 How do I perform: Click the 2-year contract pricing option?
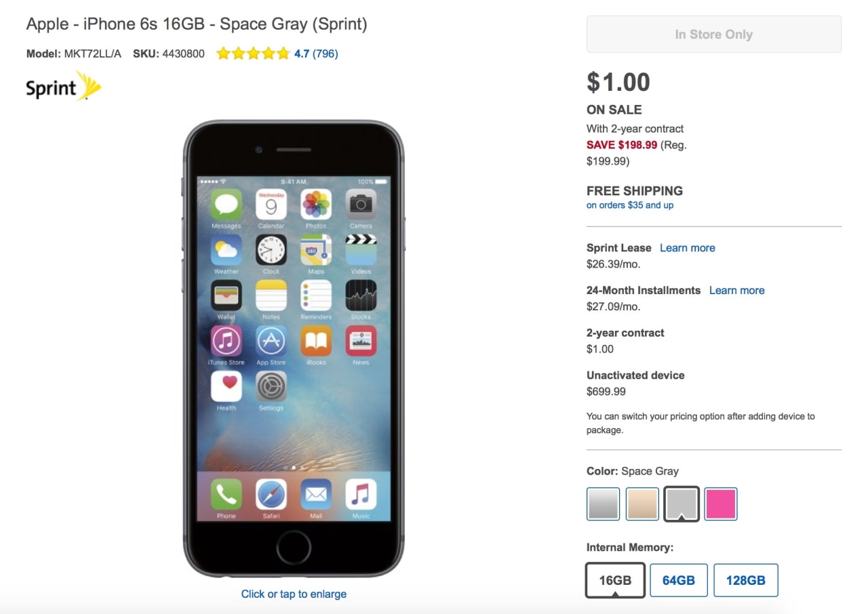coord(625,333)
